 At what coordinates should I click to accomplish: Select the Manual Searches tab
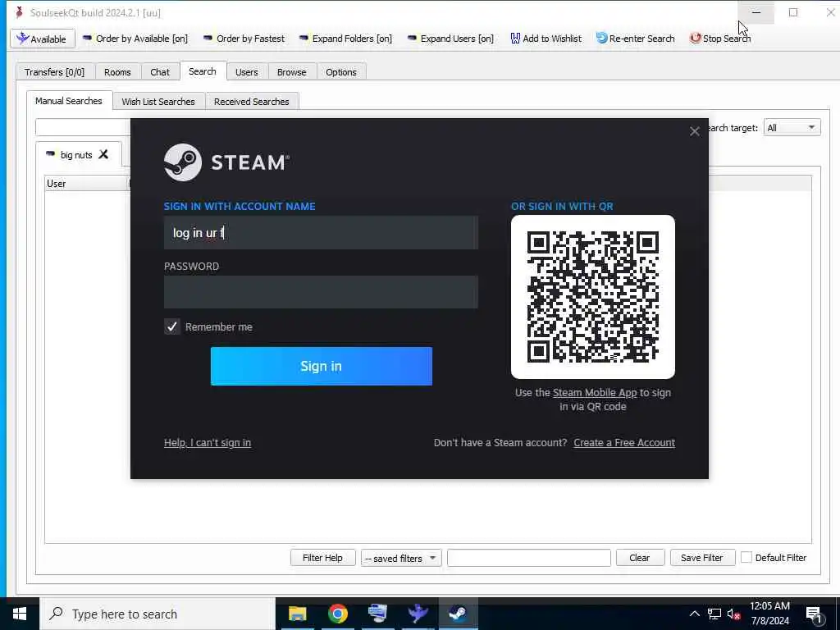pos(69,101)
